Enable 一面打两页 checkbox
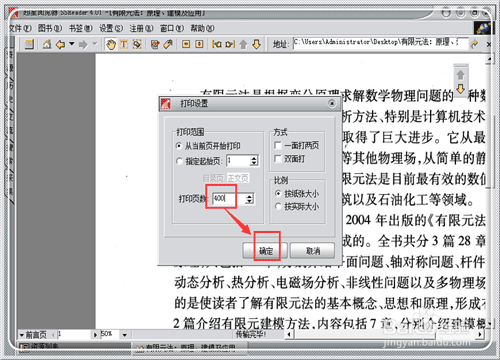500x360 pixels. click(x=278, y=145)
